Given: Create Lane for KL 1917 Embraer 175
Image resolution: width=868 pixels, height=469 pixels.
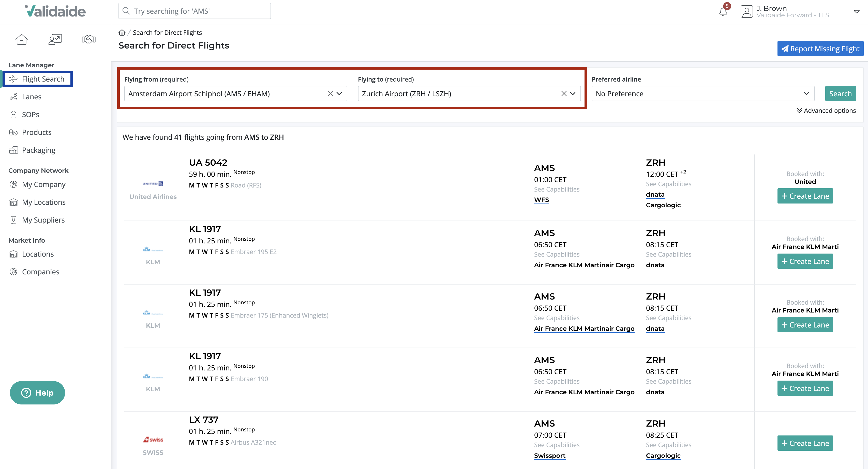Looking at the screenshot, I should point(805,325).
